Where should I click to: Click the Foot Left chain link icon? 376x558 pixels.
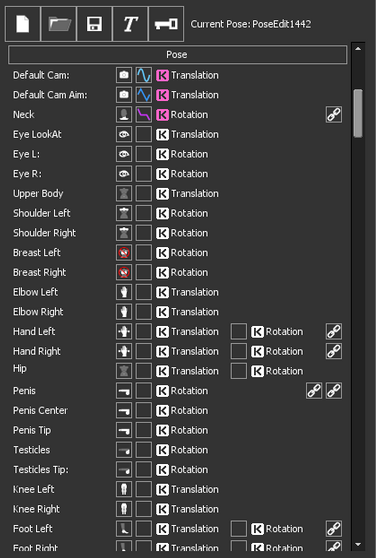[x=334, y=529]
